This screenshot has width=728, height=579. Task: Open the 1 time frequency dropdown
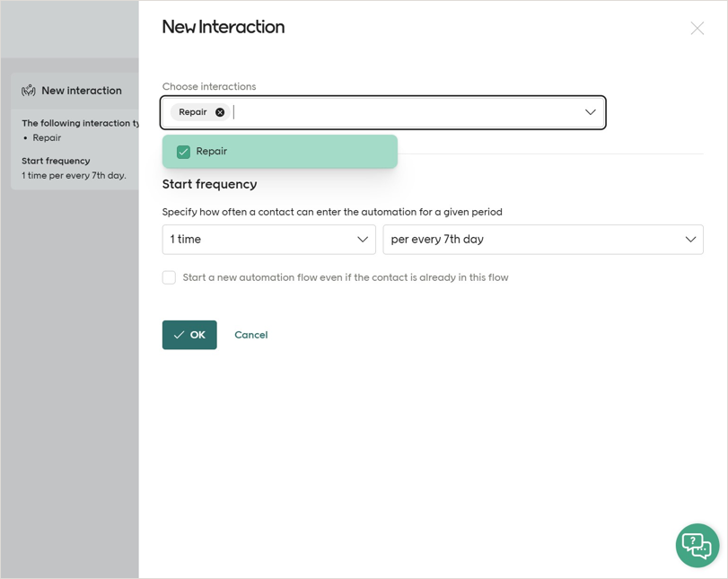[x=268, y=240]
